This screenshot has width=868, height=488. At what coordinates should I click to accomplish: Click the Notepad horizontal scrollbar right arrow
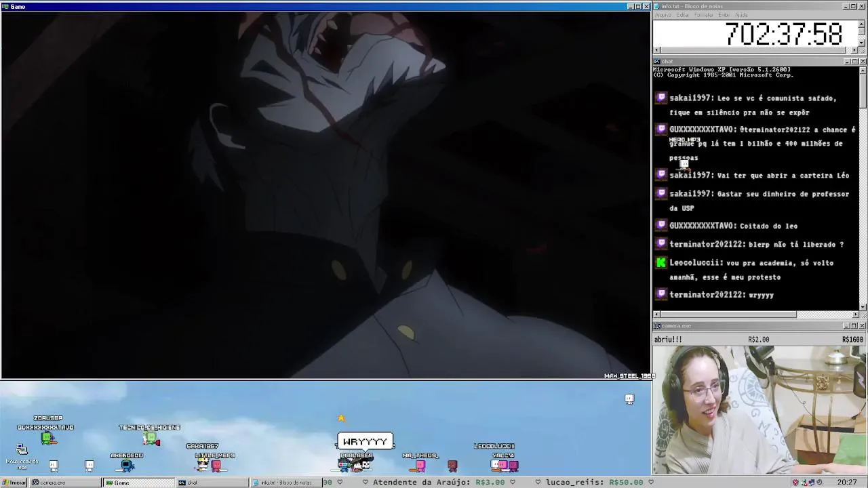click(854, 50)
